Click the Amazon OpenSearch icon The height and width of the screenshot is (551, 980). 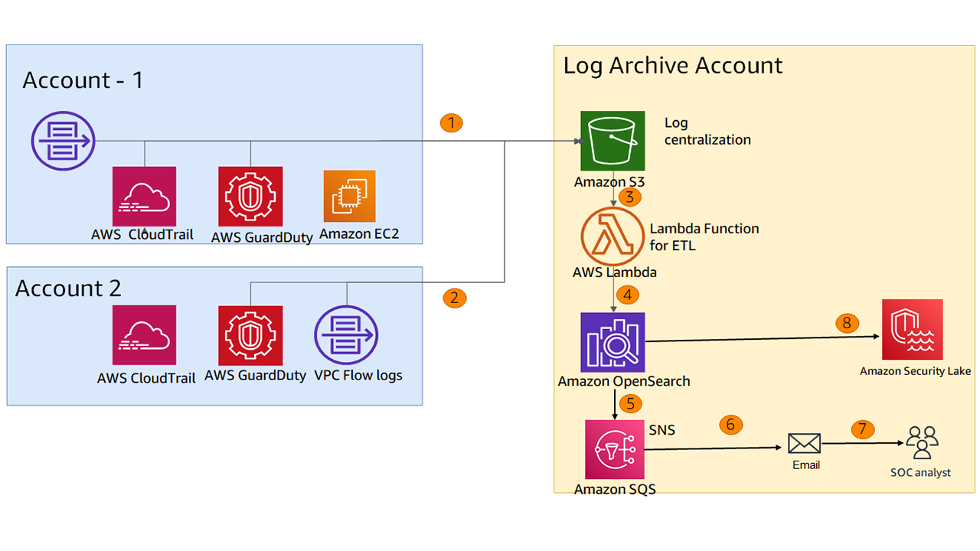(x=612, y=342)
